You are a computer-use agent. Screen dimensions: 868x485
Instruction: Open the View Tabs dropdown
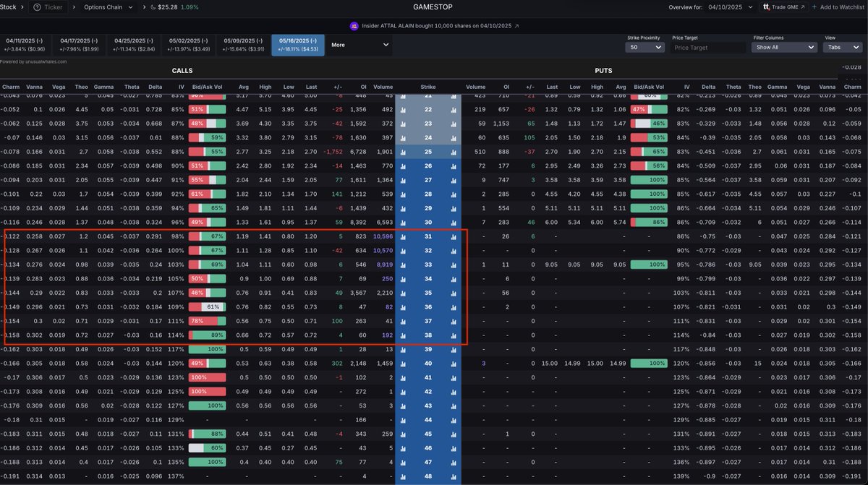tap(841, 47)
